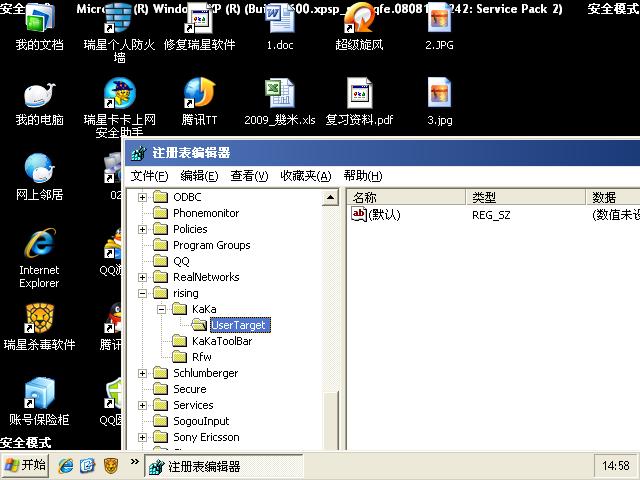Select the UserTarget key

pos(240,325)
